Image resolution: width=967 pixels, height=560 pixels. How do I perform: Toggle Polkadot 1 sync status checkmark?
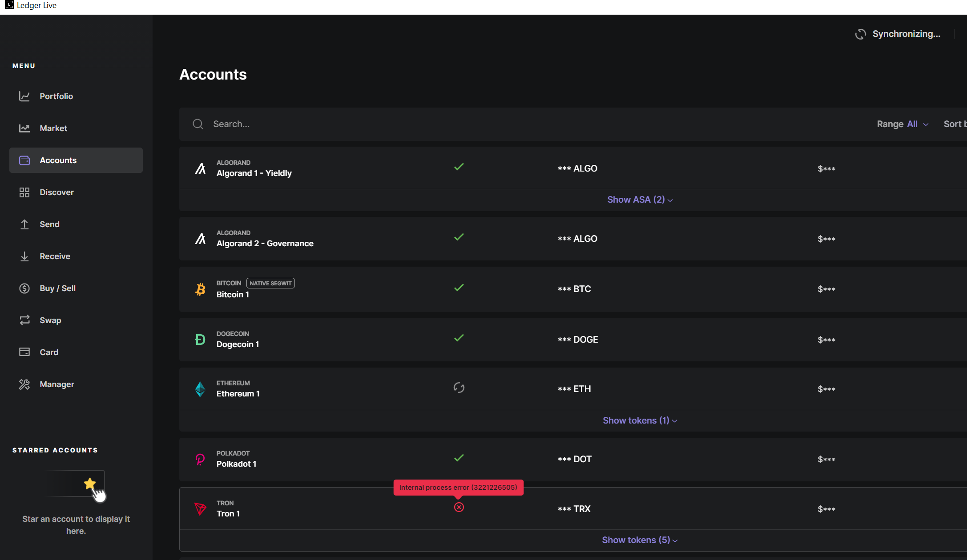pos(459,458)
